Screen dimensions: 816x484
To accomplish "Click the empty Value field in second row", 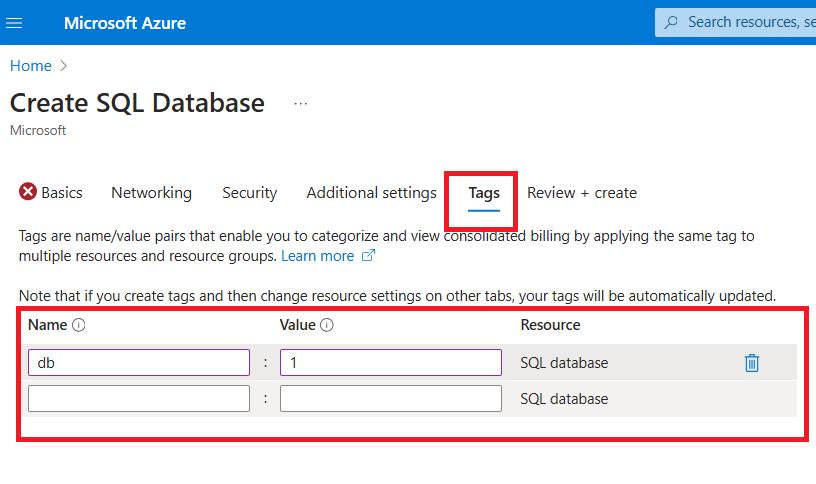I will (391, 399).
